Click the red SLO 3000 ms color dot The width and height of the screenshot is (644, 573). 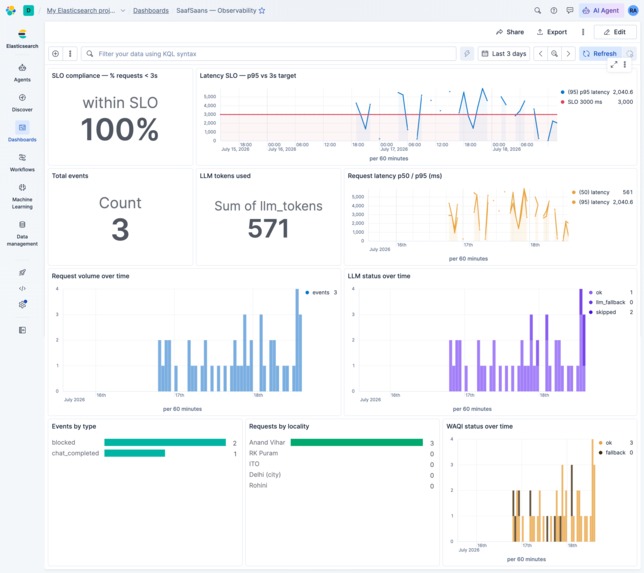563,102
